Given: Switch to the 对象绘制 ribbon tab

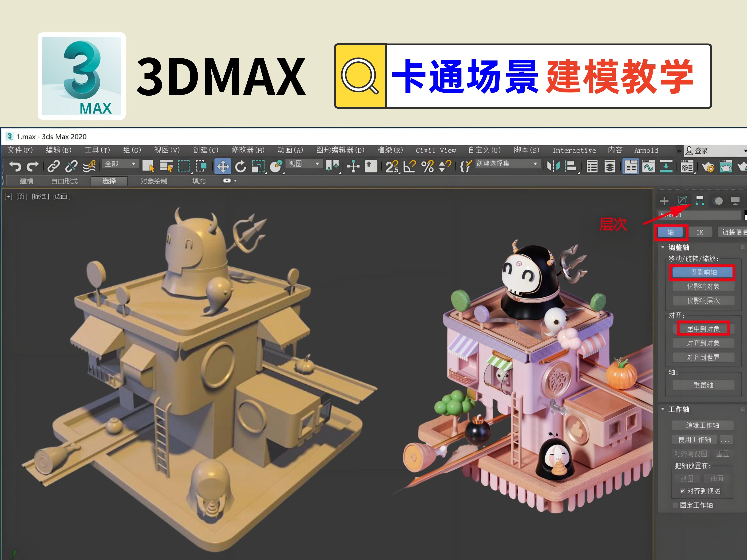Looking at the screenshot, I should [154, 181].
